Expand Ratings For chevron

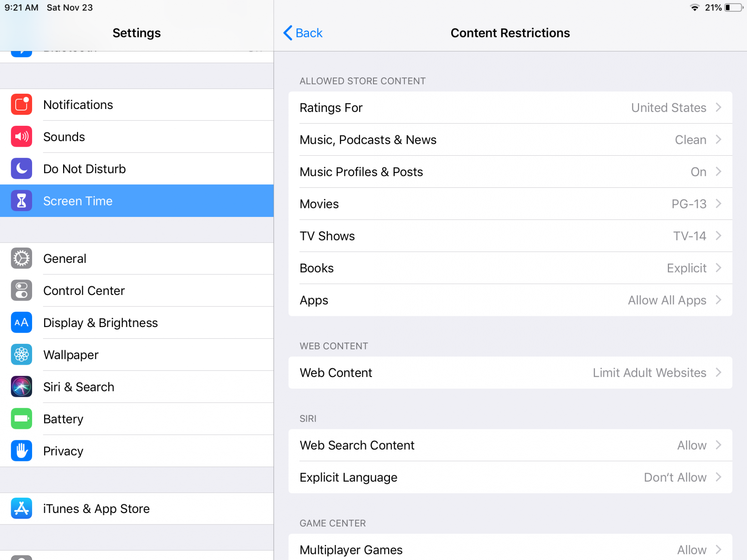[718, 108]
